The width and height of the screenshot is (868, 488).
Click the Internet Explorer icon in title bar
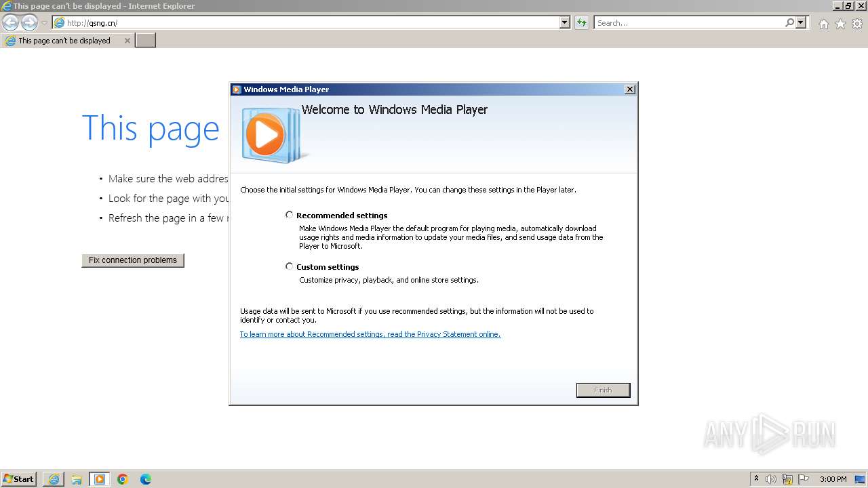[x=7, y=6]
